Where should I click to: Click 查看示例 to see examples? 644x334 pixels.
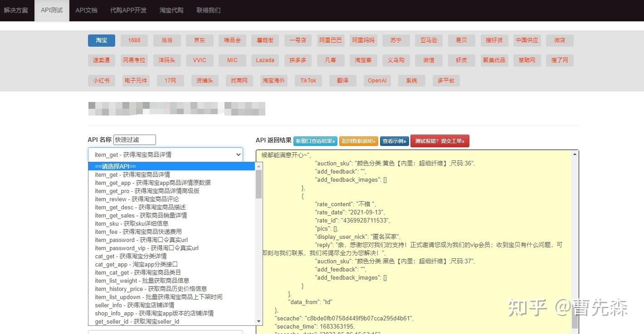pos(394,141)
